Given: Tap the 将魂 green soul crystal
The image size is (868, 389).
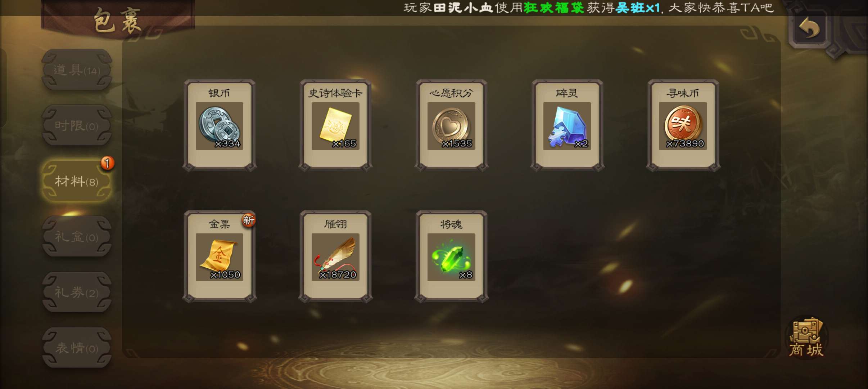Looking at the screenshot, I should (x=451, y=257).
